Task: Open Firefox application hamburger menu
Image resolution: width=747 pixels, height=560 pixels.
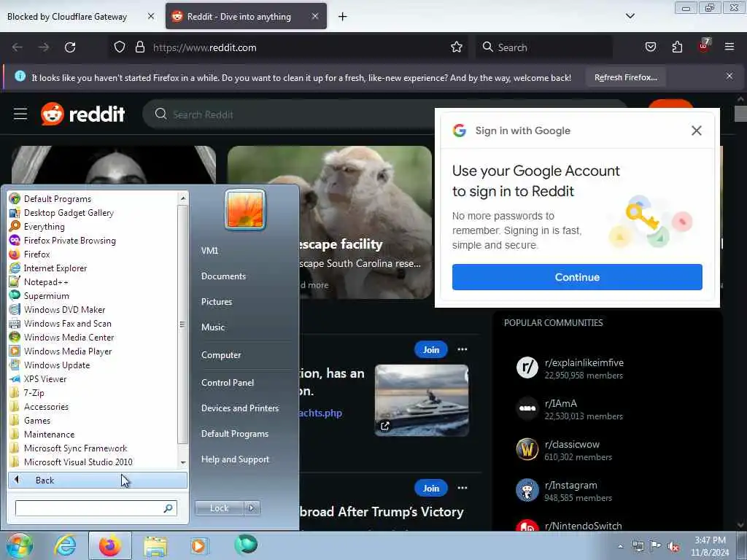Action: [x=729, y=47]
